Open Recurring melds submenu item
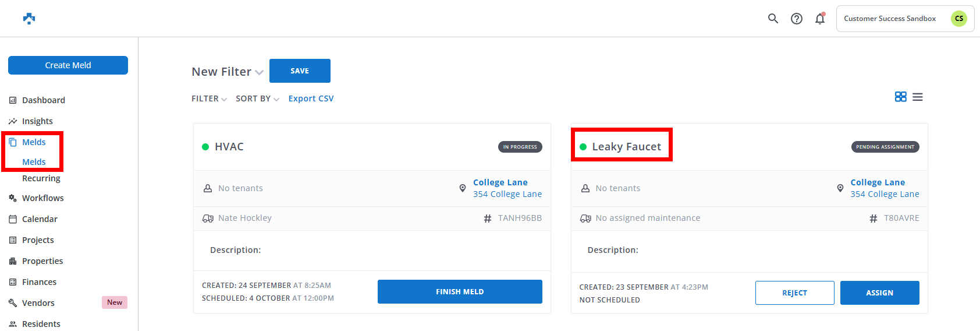The image size is (980, 331). [41, 178]
